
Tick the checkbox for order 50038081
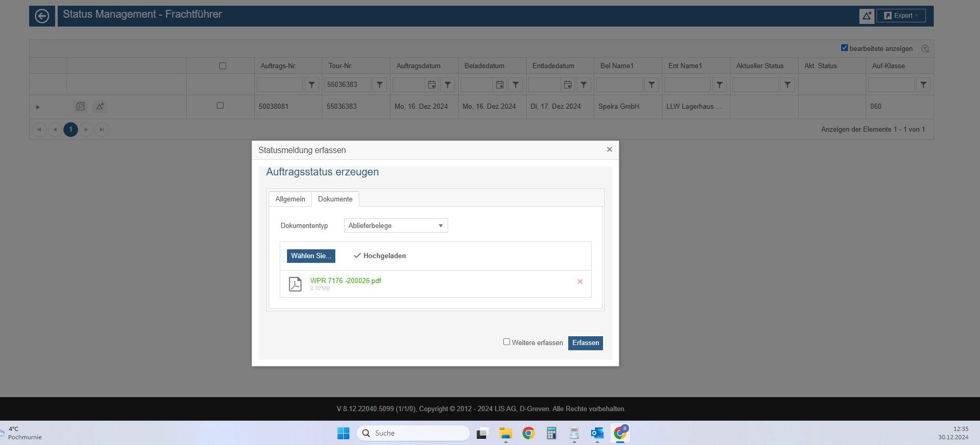(x=220, y=105)
